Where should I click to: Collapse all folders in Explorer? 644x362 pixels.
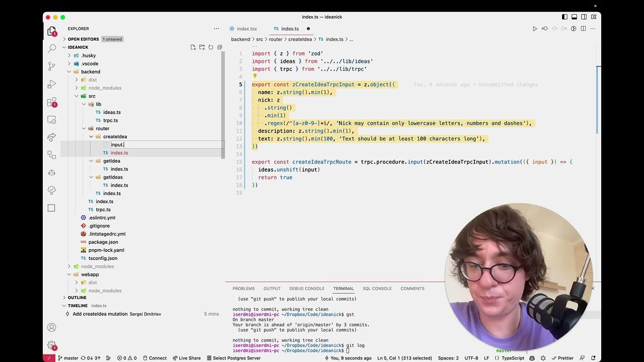[219, 47]
